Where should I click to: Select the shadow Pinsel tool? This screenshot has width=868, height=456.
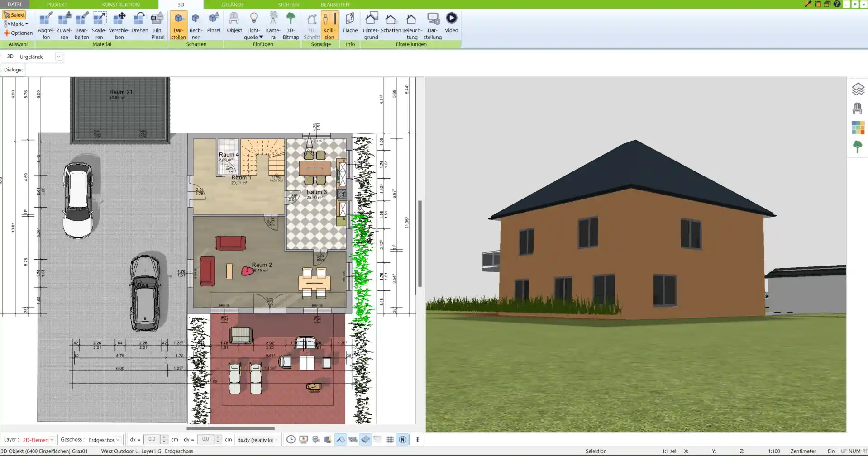(x=214, y=23)
